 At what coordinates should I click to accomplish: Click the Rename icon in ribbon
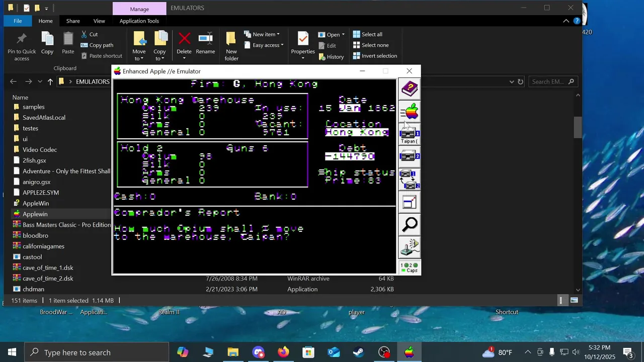(x=205, y=43)
